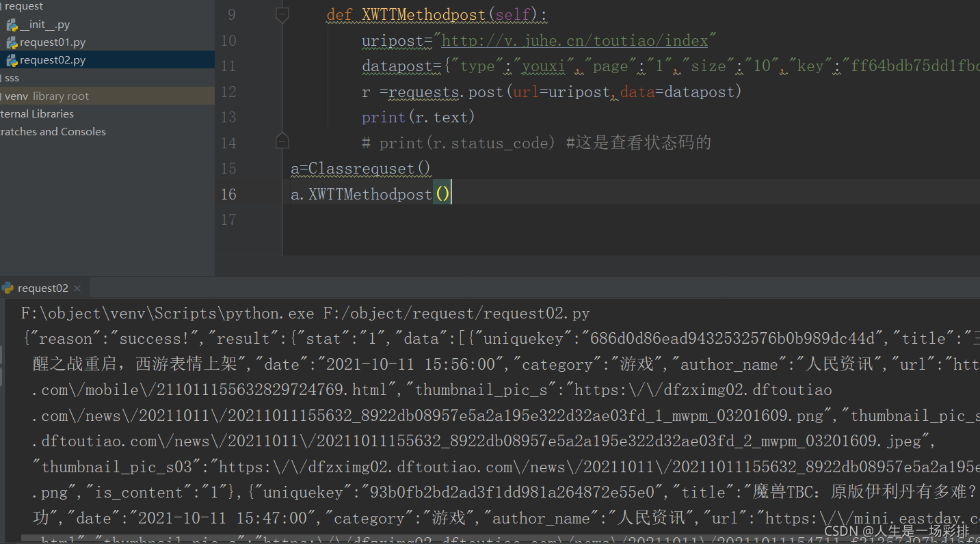Select the request folder in project tree
This screenshot has height=544, width=980.
[23, 7]
